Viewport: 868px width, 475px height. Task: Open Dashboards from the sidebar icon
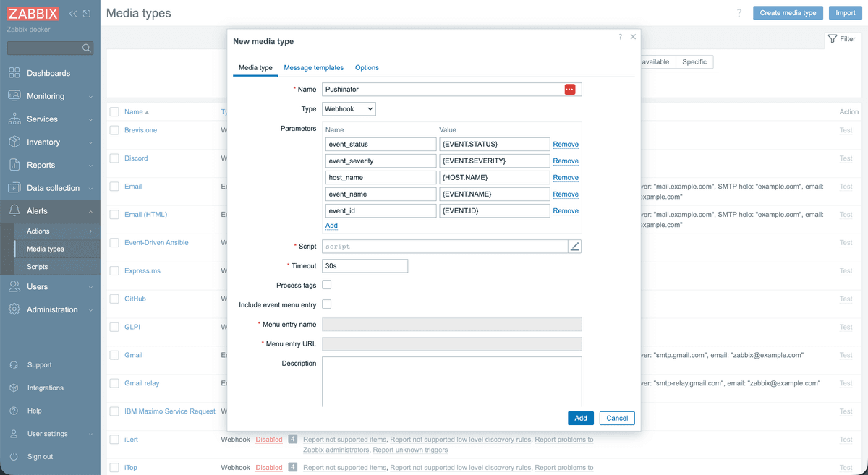14,73
